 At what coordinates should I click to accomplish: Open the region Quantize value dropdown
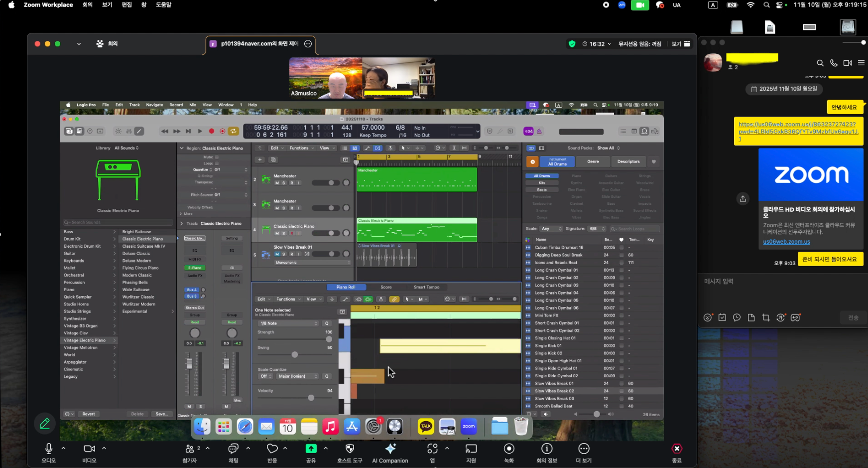click(231, 169)
